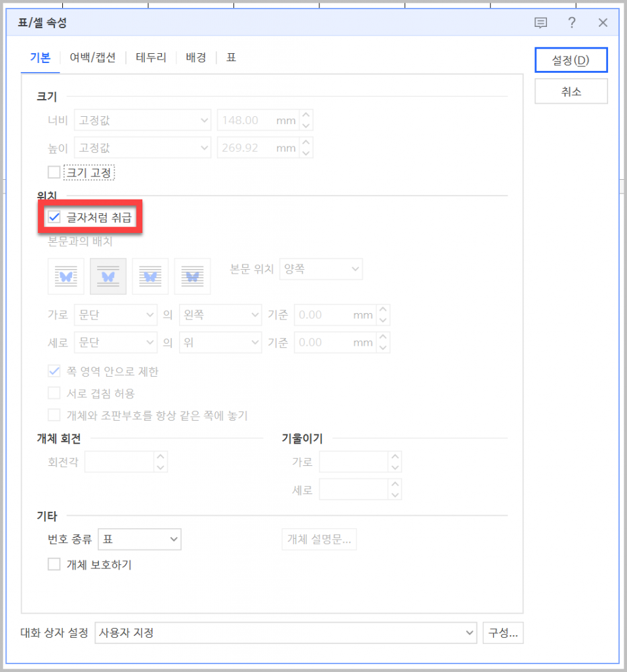Viewport: 627px width, 672px height.
Task: Click the down arrow of 높이 value spinner
Action: tap(306, 152)
